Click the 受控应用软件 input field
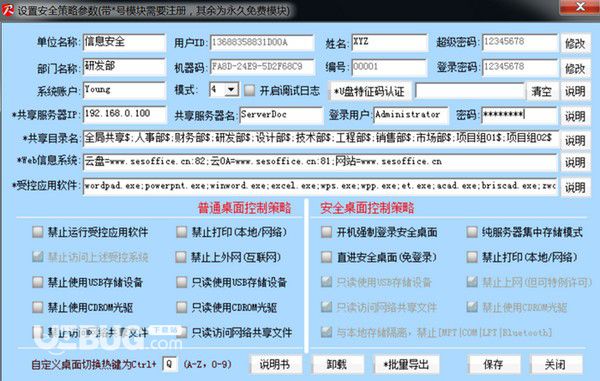This screenshot has width=600, height=381. point(320,186)
